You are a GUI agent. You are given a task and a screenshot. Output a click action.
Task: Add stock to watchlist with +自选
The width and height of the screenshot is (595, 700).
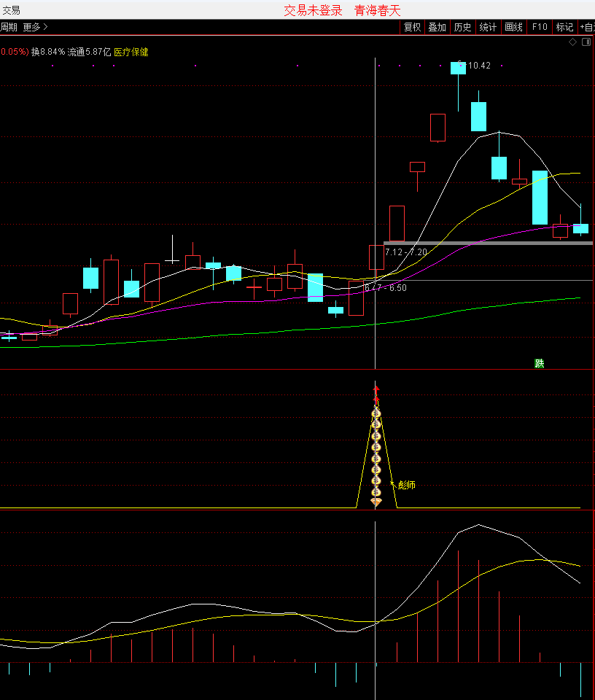[x=587, y=27]
